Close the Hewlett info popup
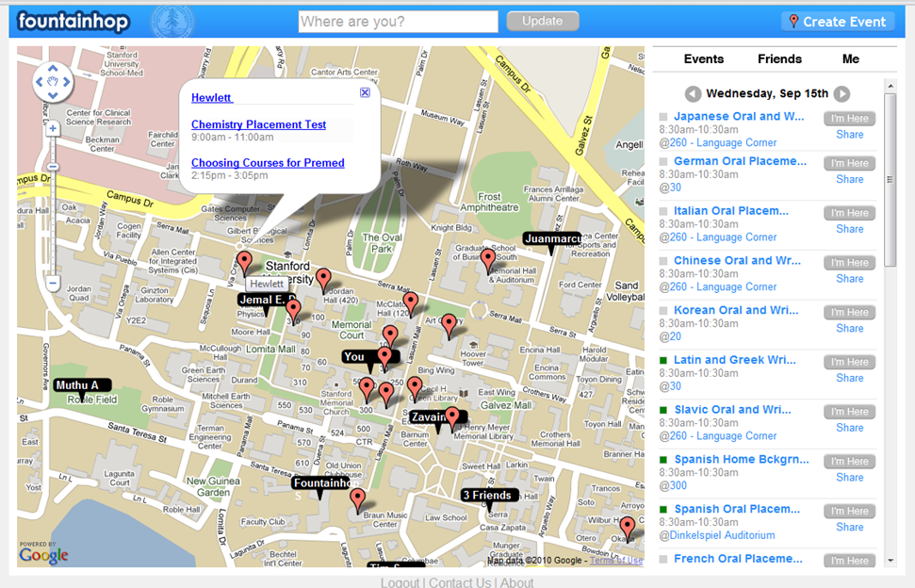Screen dimensions: 915x588 (365, 92)
